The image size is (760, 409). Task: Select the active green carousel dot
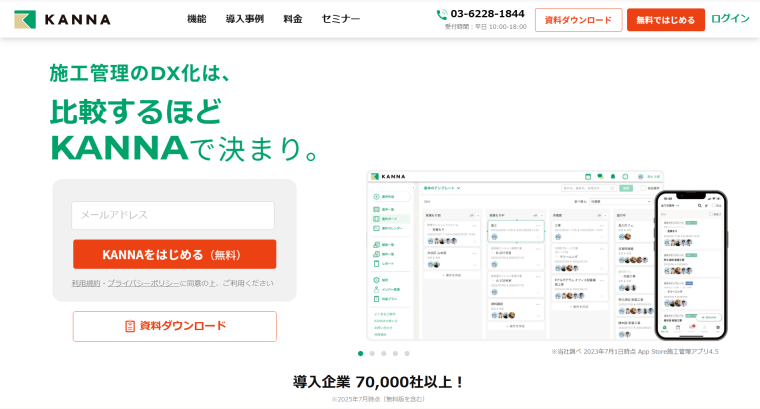point(360,353)
